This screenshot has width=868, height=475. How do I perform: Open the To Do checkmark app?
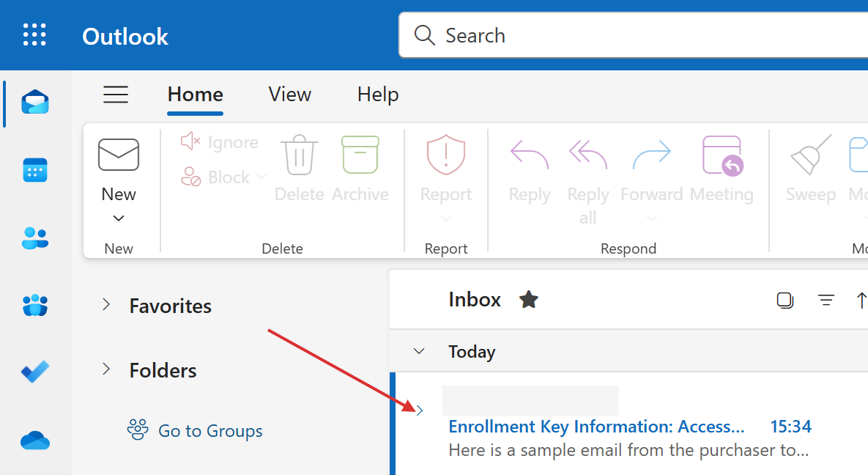[35, 372]
